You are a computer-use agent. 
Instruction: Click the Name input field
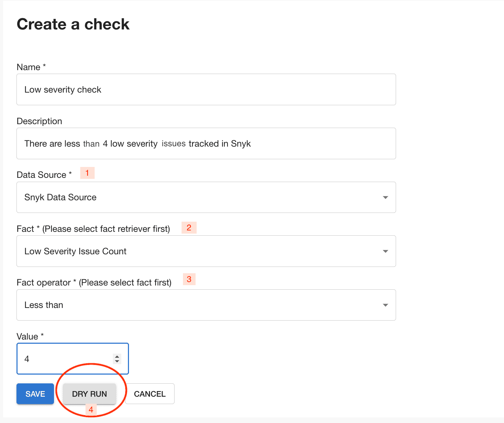[x=206, y=89]
